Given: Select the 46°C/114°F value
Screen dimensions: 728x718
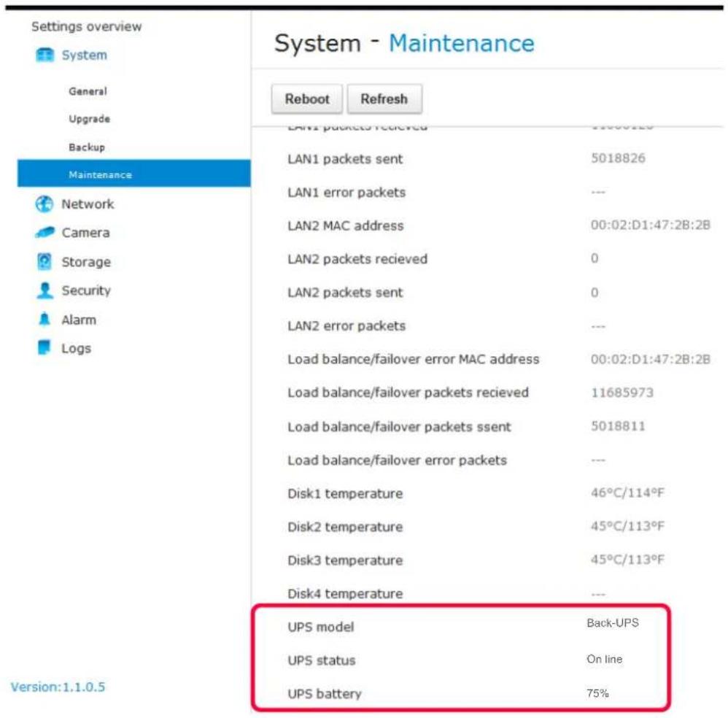Looking at the screenshot, I should click(627, 493).
